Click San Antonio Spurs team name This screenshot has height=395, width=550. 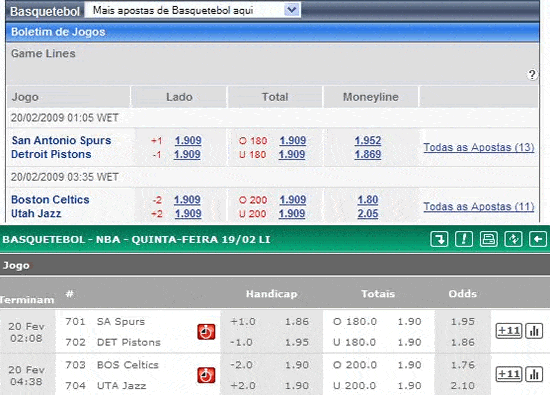[61, 140]
